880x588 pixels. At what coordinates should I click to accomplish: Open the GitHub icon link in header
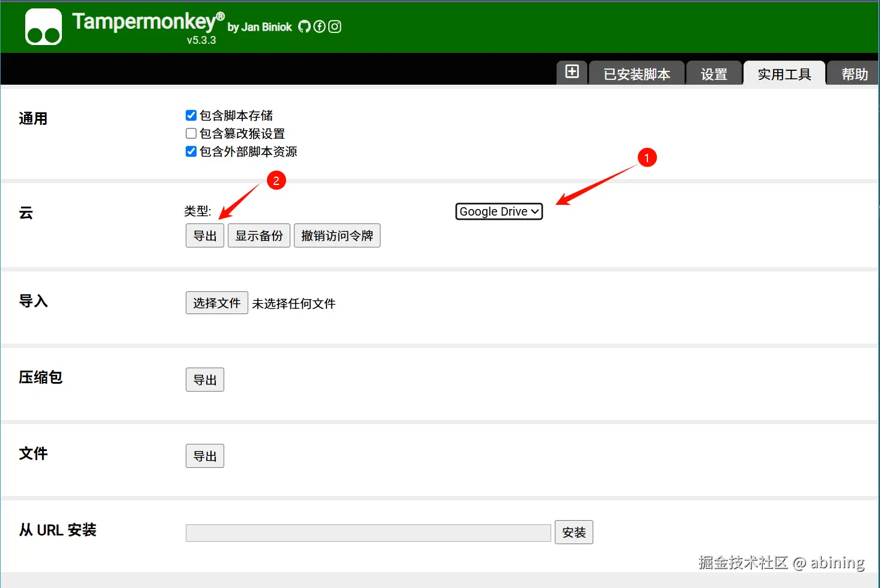tap(305, 26)
